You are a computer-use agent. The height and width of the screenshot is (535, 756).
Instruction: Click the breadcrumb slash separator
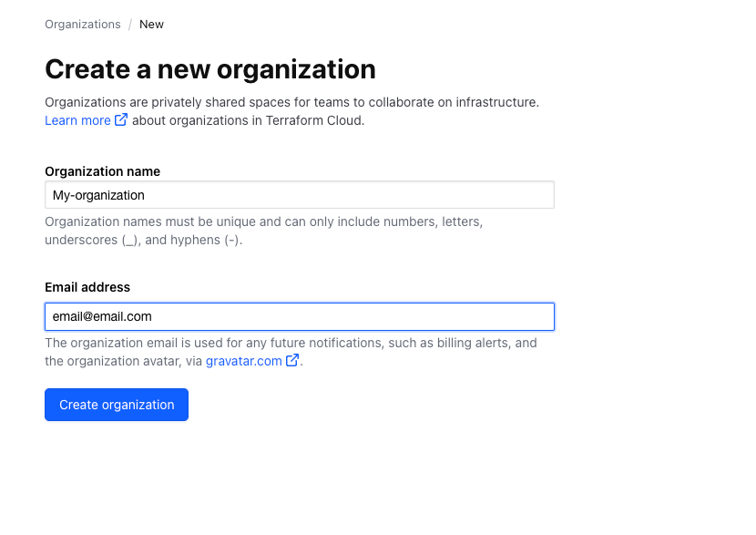pyautogui.click(x=130, y=25)
